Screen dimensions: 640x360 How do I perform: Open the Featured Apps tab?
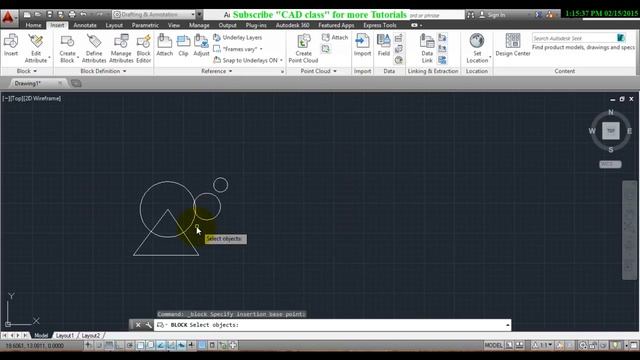tap(336, 25)
